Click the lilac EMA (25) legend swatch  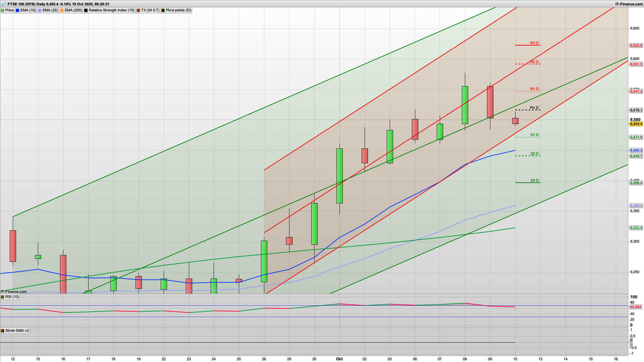pos(40,10)
